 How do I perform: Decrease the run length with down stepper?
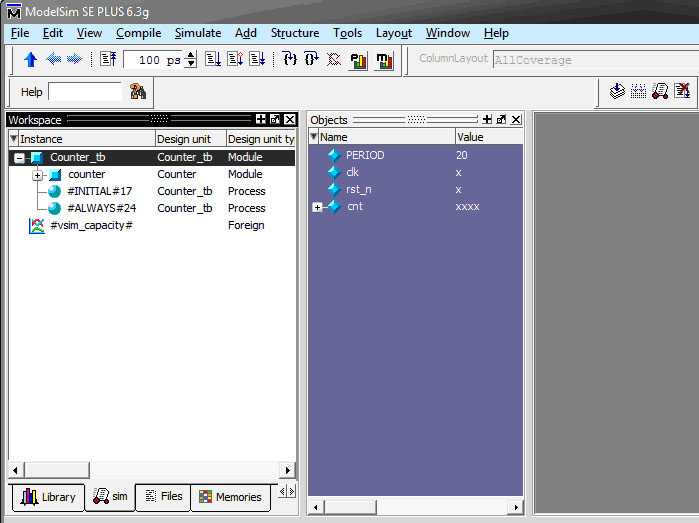191,63
